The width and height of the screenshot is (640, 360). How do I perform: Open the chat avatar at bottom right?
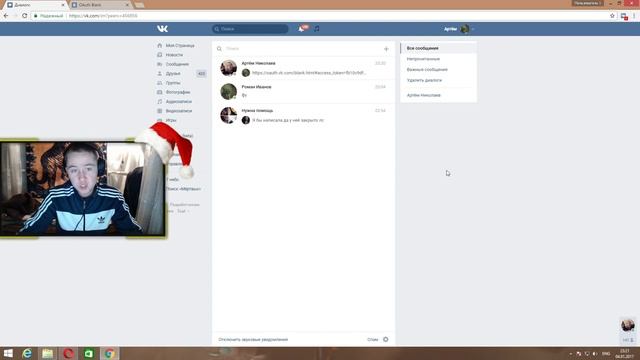pos(628,325)
